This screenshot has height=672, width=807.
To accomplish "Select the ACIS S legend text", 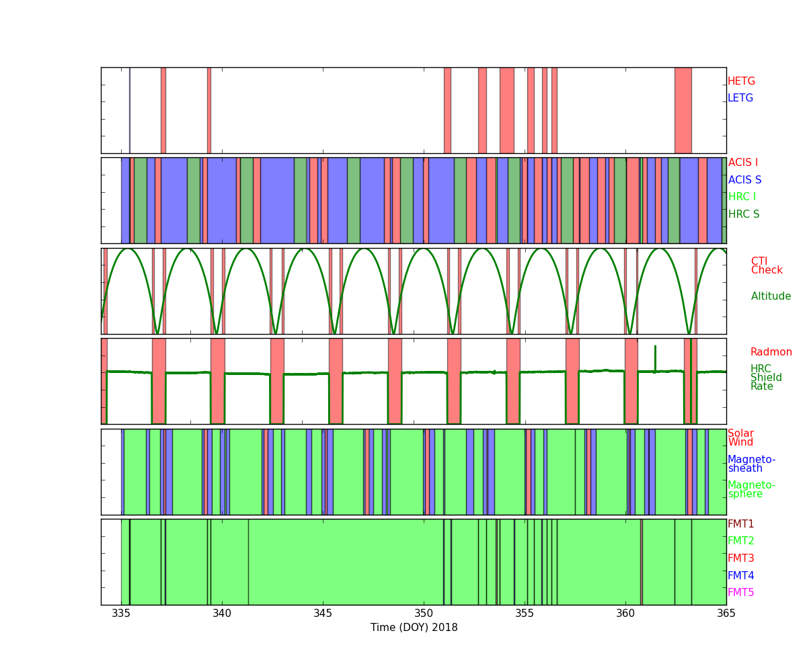I will (x=744, y=180).
